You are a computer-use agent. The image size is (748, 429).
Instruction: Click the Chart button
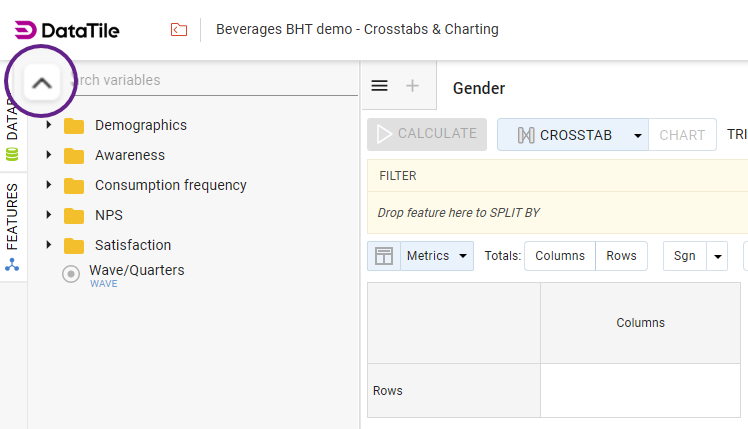pos(682,135)
